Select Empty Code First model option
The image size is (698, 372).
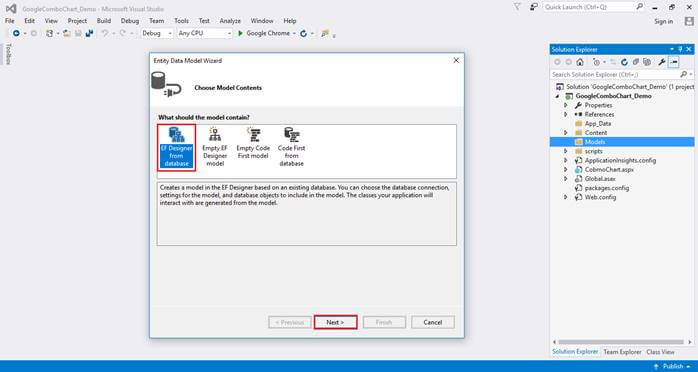click(x=253, y=143)
